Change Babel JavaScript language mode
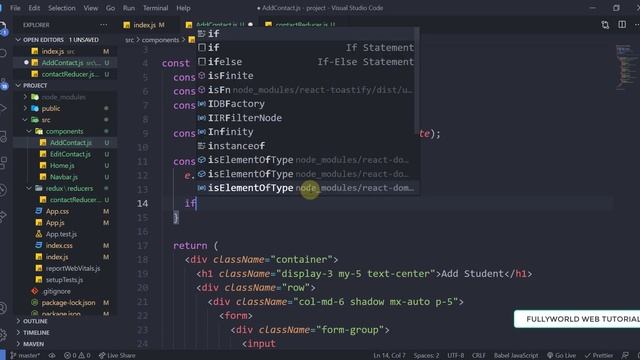Image resolution: width=640 pixels, height=360 pixels. point(516,356)
